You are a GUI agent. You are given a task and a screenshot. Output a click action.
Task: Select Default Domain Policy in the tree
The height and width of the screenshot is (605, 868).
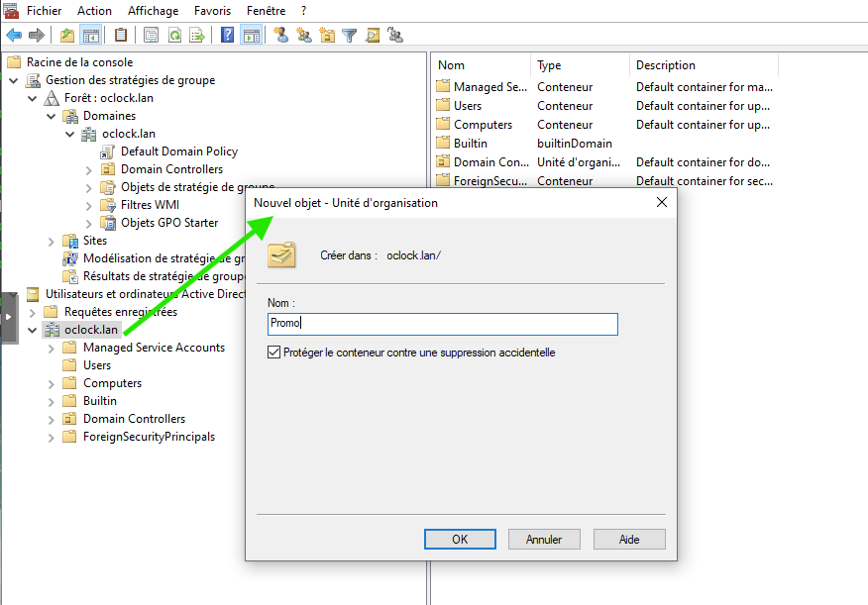pyautogui.click(x=178, y=151)
